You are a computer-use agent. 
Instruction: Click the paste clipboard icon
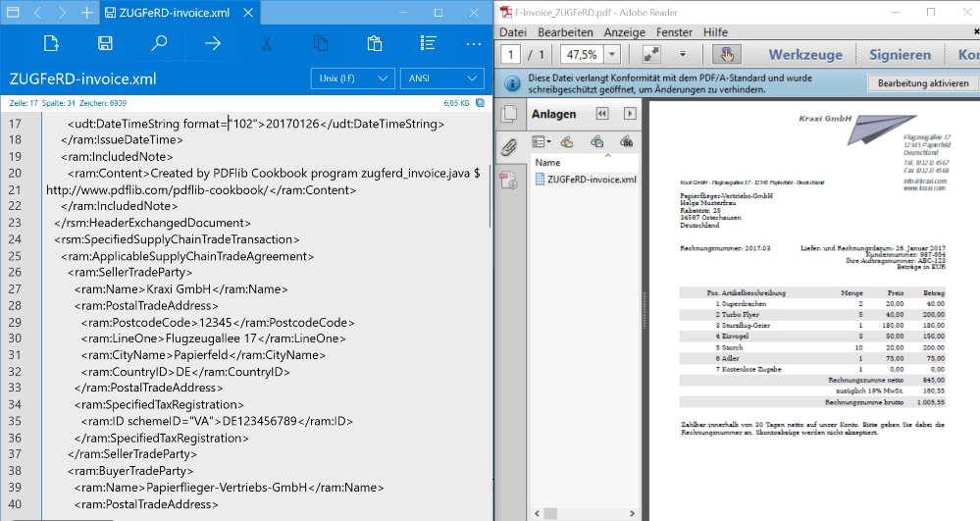point(374,43)
